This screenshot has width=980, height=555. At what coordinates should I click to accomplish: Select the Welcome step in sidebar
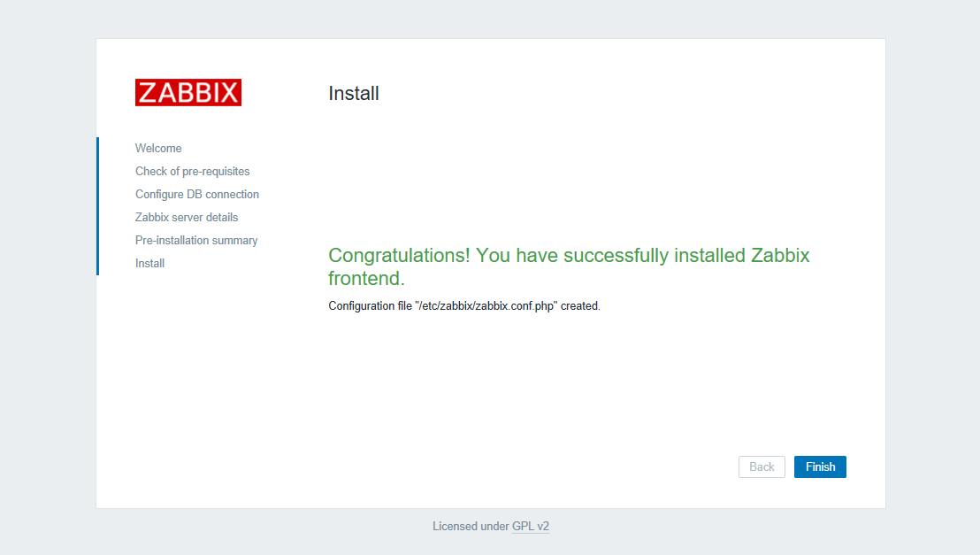point(158,149)
